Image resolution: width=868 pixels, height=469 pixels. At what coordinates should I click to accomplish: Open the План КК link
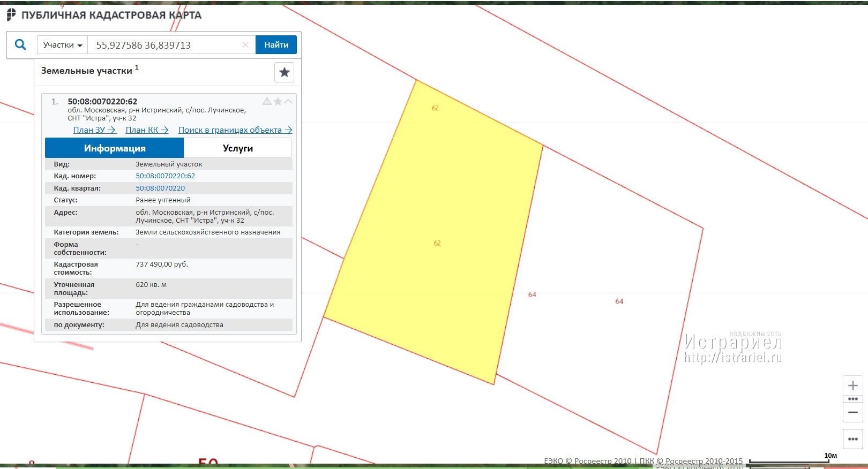click(147, 130)
